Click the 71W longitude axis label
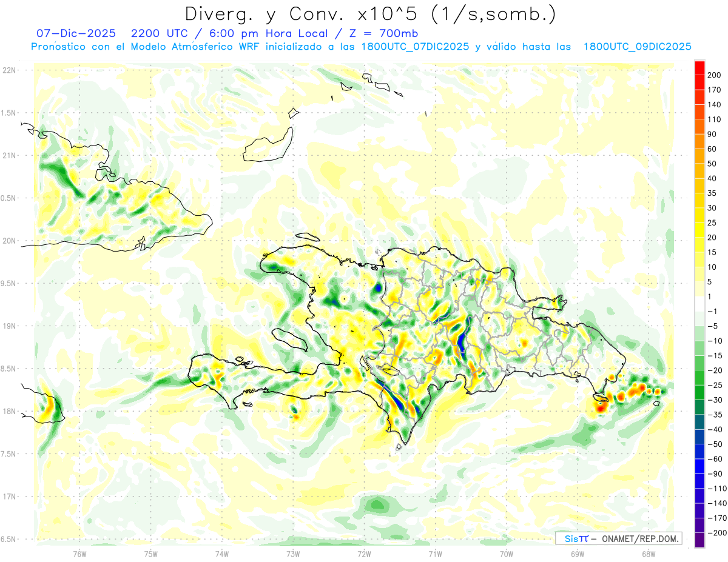728x562 pixels. (x=435, y=554)
